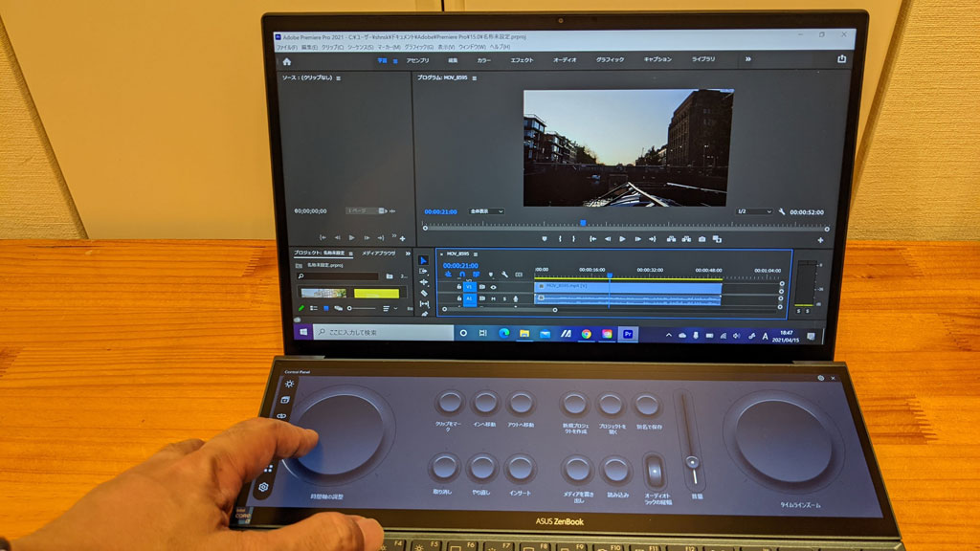The width and height of the screenshot is (980, 551).
Task: Click the Project panel thumbnail size slider
Action: (362, 309)
